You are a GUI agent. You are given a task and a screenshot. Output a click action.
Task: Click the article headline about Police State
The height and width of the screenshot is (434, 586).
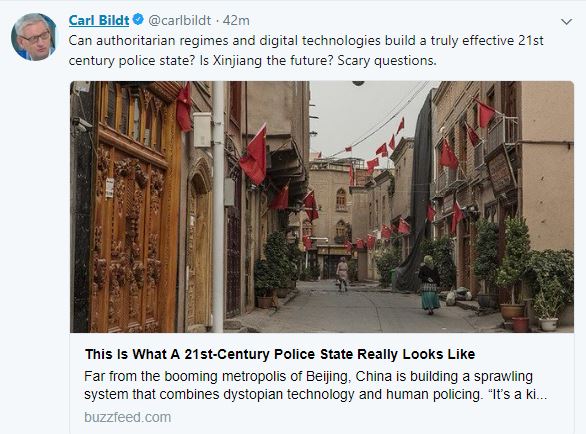(x=280, y=354)
